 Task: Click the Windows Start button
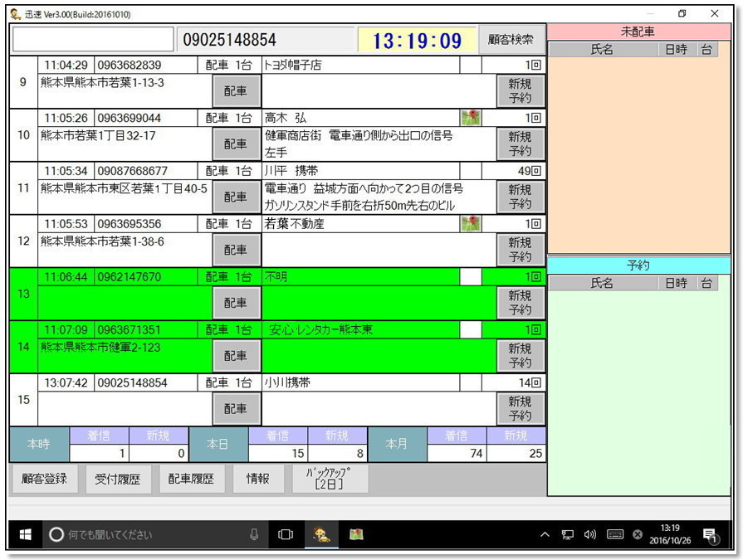25,535
